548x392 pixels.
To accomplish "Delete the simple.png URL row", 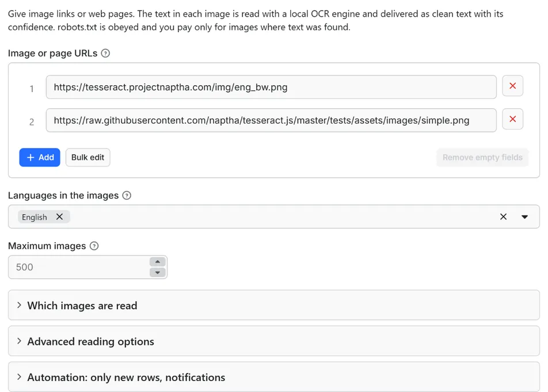I will coord(512,119).
